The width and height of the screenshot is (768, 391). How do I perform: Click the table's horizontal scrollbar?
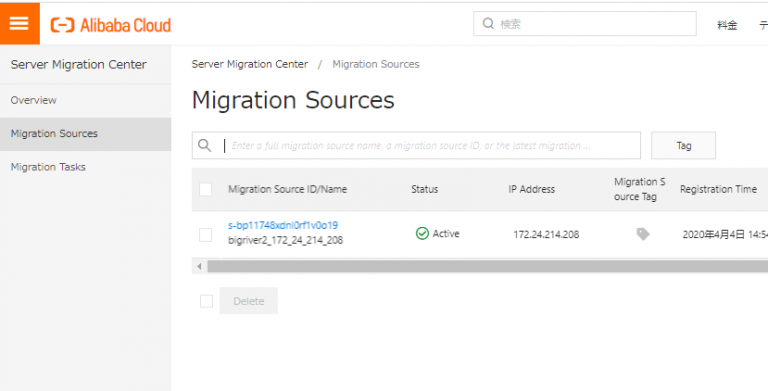click(487, 267)
